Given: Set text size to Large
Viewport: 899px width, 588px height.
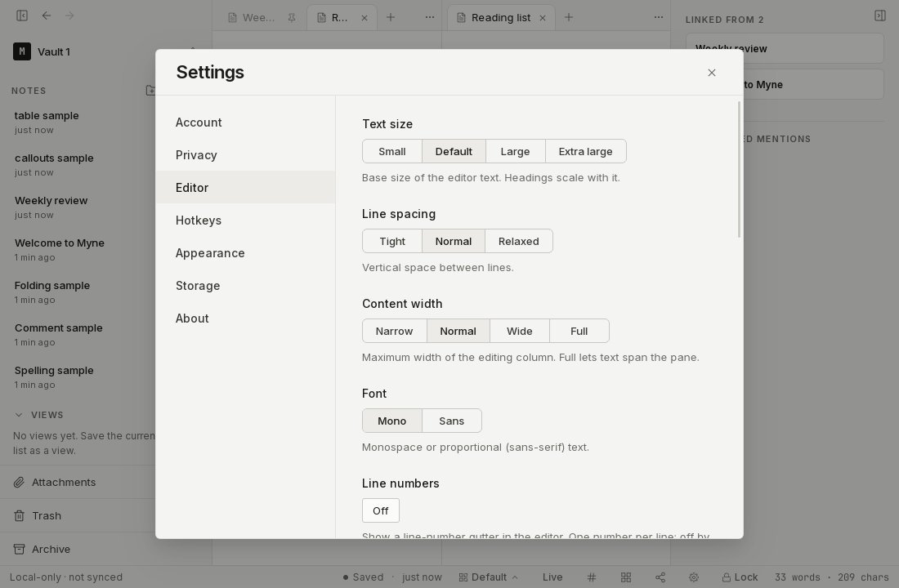Looking at the screenshot, I should (515, 151).
